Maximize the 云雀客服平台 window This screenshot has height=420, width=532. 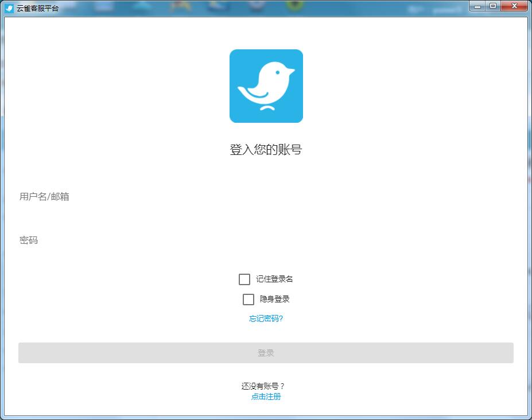pos(493,6)
